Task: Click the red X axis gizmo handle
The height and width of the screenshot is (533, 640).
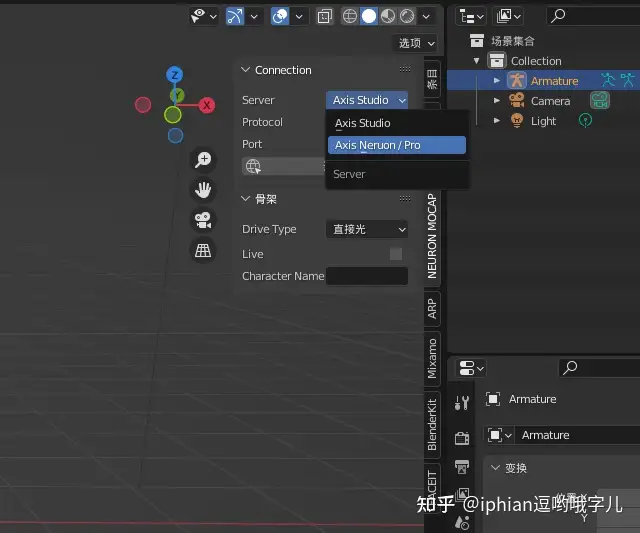Action: pyautogui.click(x=207, y=105)
